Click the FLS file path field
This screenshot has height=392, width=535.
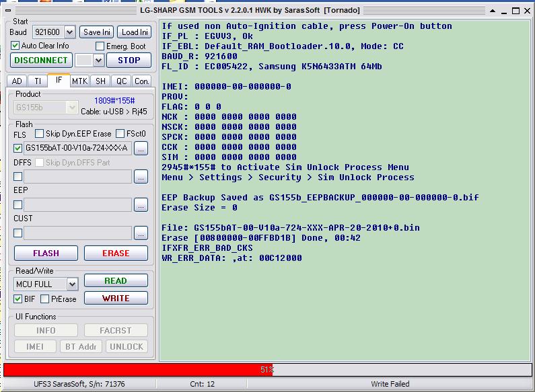[78, 149]
